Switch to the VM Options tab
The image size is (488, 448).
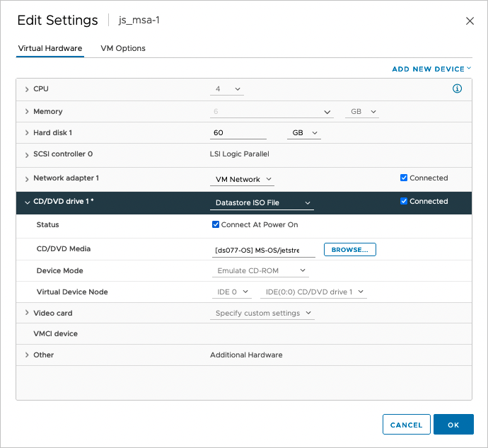pyautogui.click(x=123, y=48)
